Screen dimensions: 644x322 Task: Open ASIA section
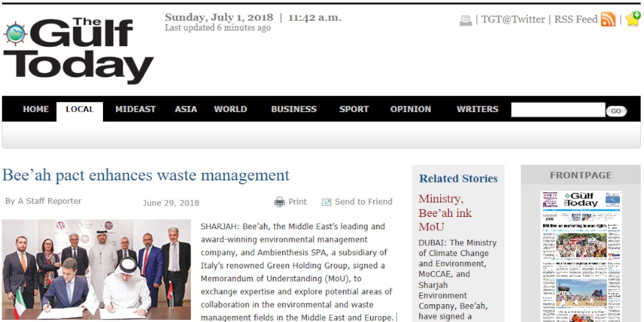point(186,109)
